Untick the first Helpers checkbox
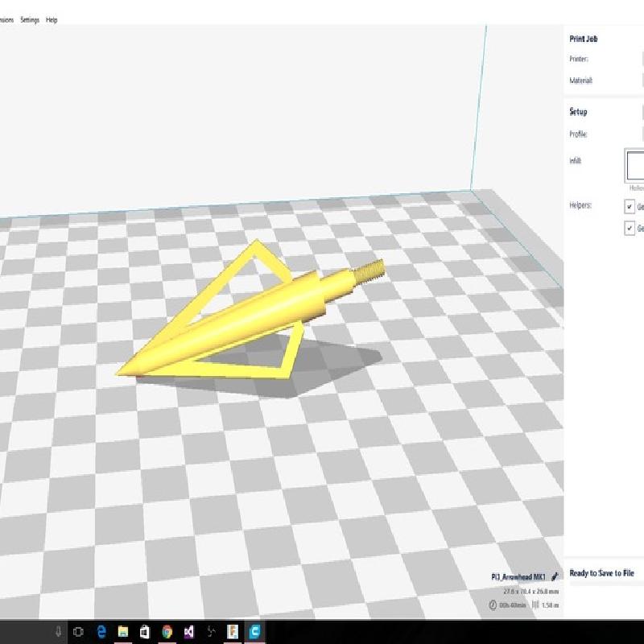This screenshot has width=644, height=644. pos(630,206)
